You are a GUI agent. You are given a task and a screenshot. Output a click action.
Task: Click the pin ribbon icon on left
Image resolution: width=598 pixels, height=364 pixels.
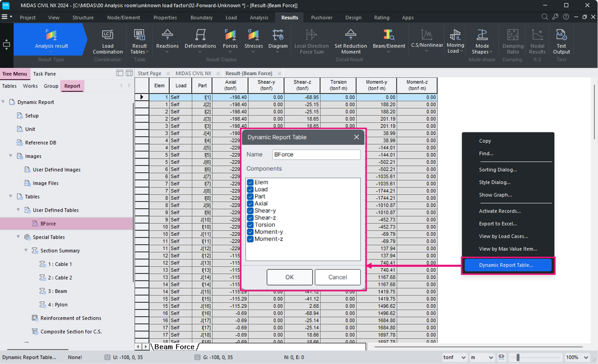(6, 45)
